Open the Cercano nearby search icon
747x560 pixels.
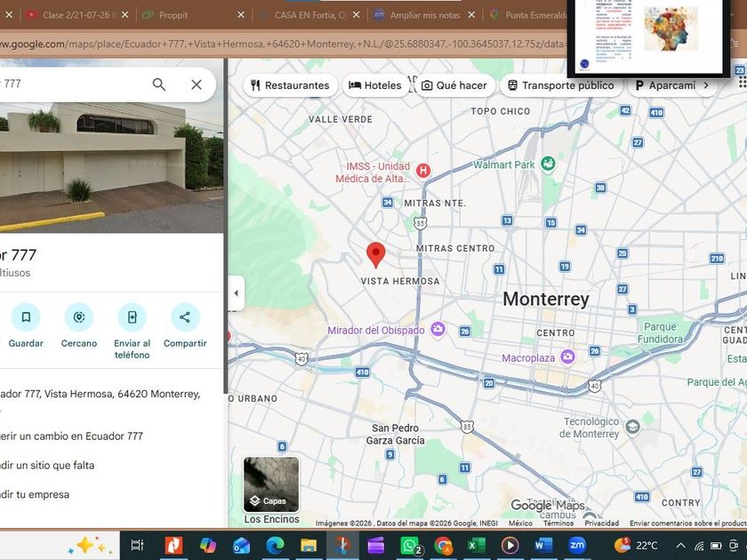pyautogui.click(x=79, y=317)
